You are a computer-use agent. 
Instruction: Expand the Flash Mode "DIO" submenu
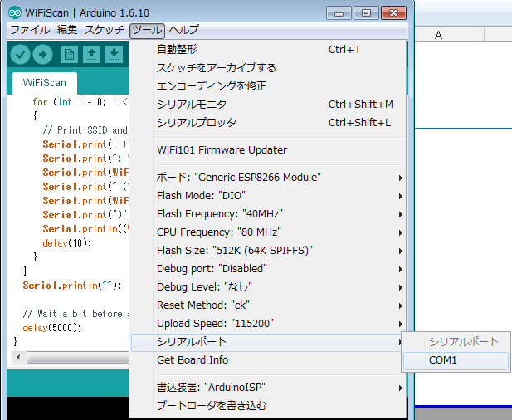268,196
